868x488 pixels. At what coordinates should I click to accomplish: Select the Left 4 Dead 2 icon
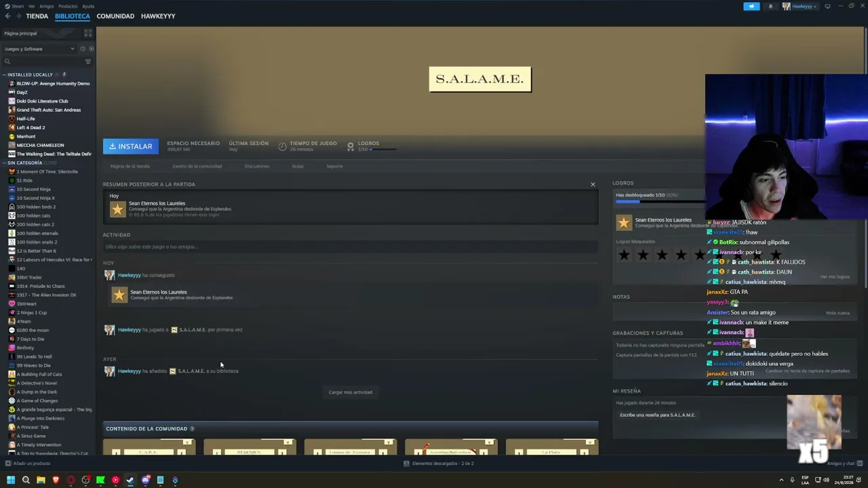[12, 127]
